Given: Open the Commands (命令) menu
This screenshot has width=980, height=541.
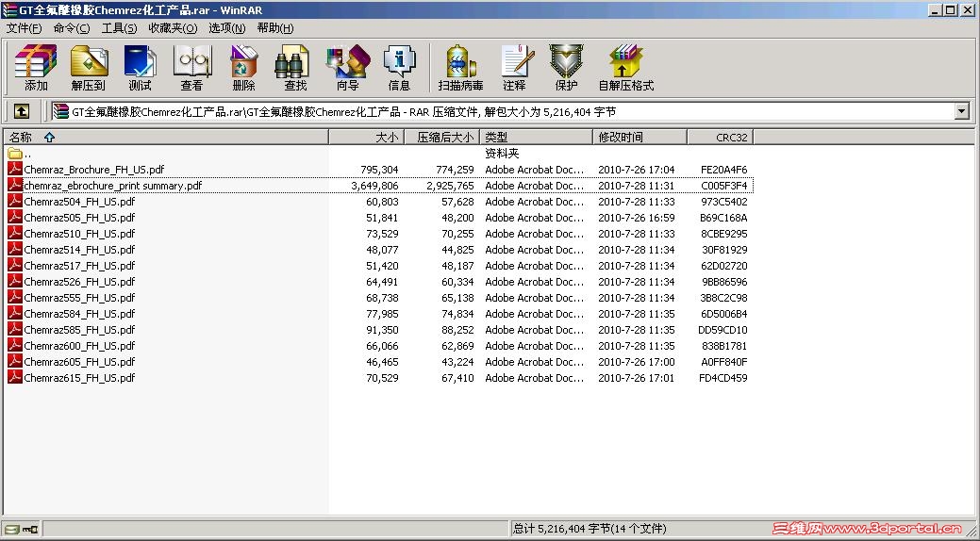Looking at the screenshot, I should coord(72,28).
